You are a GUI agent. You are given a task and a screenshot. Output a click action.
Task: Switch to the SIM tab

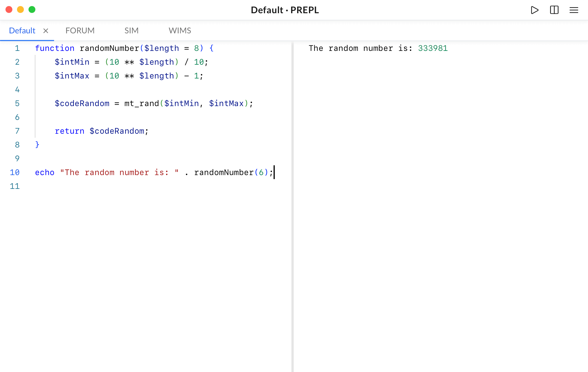coord(131,30)
